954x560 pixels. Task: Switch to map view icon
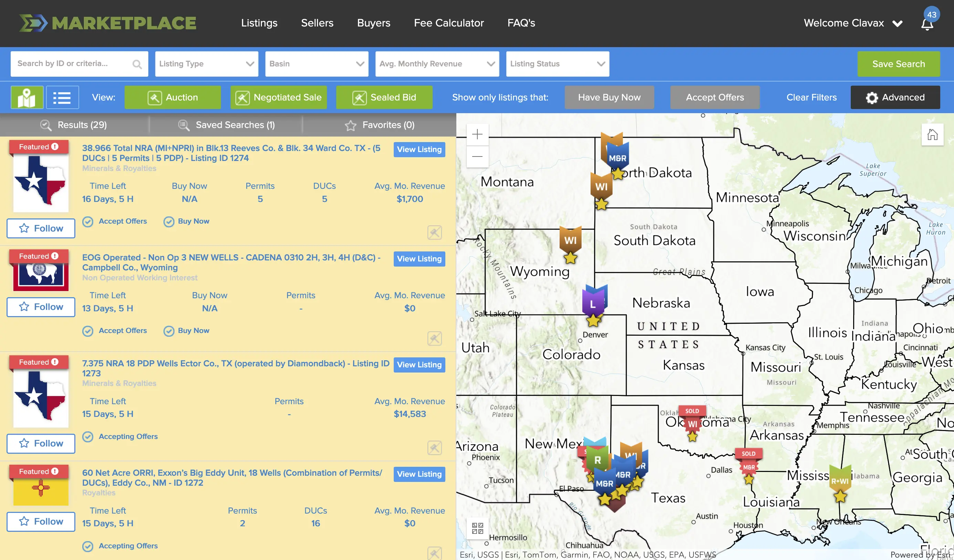click(x=27, y=97)
